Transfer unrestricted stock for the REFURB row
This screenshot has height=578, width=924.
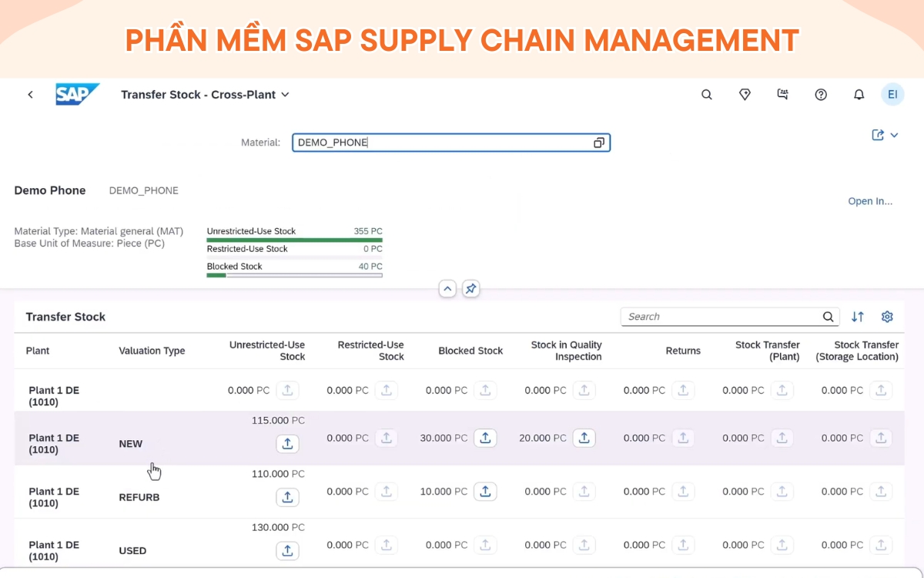[x=287, y=497]
